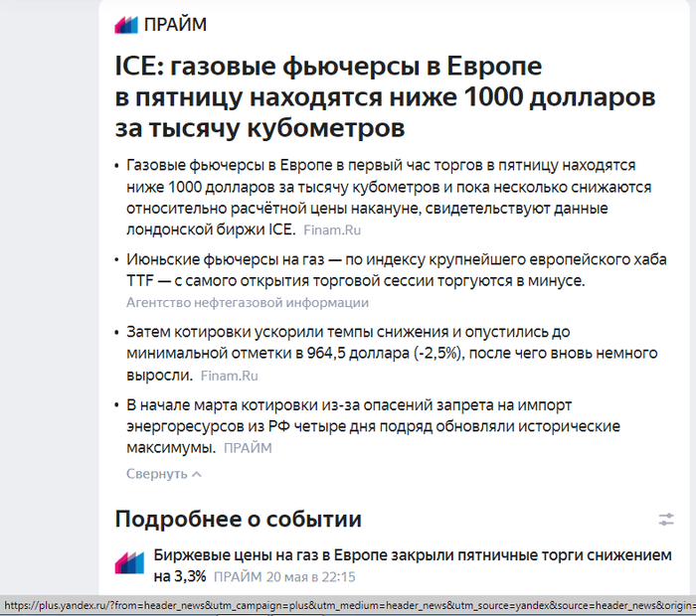Open Finam.Ru source after 'лондонской биржи ICE'
The image size is (696, 616).
[332, 231]
